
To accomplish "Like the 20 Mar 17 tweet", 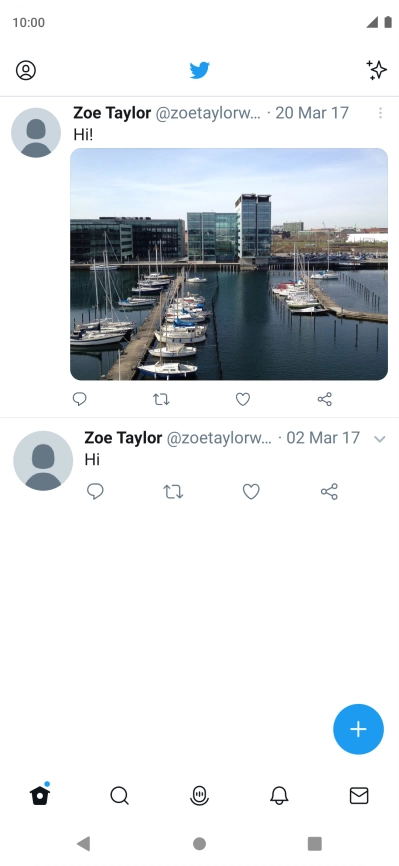I will 243,399.
